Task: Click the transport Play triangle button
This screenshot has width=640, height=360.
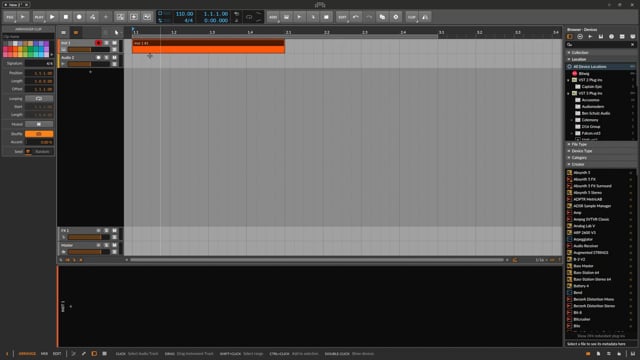Action: pyautogui.click(x=52, y=17)
